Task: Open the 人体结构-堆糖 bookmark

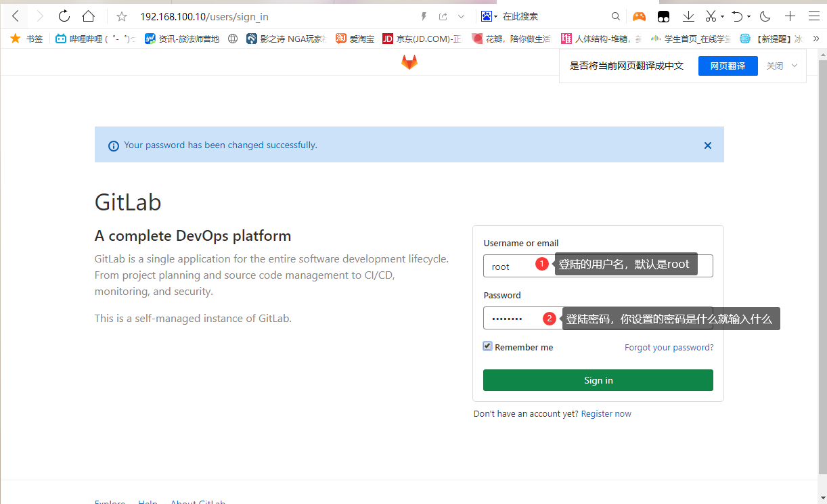Action: coord(601,39)
